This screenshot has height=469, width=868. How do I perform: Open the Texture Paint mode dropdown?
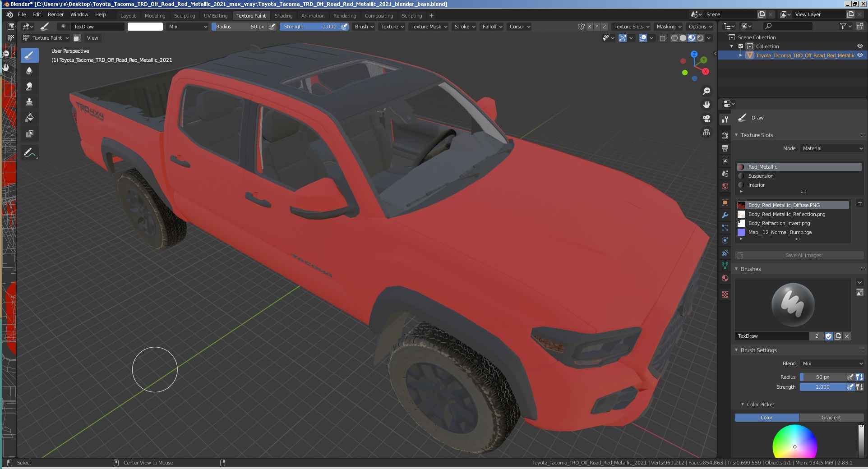coord(46,38)
